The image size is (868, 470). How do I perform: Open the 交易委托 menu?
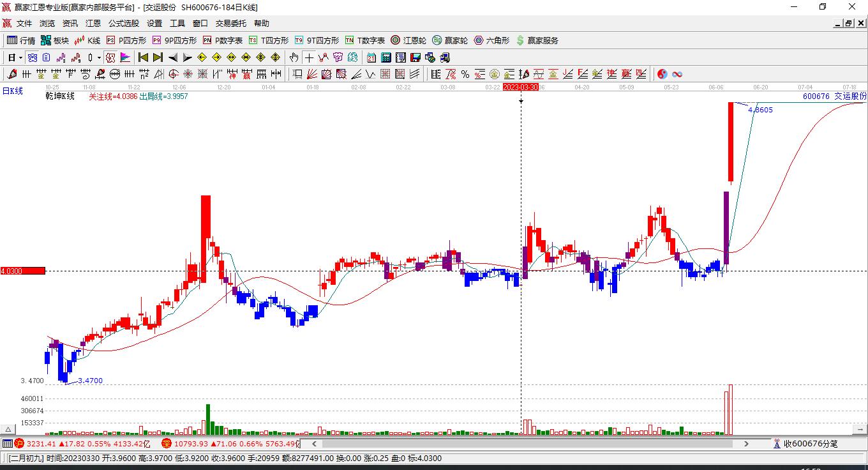pos(231,23)
